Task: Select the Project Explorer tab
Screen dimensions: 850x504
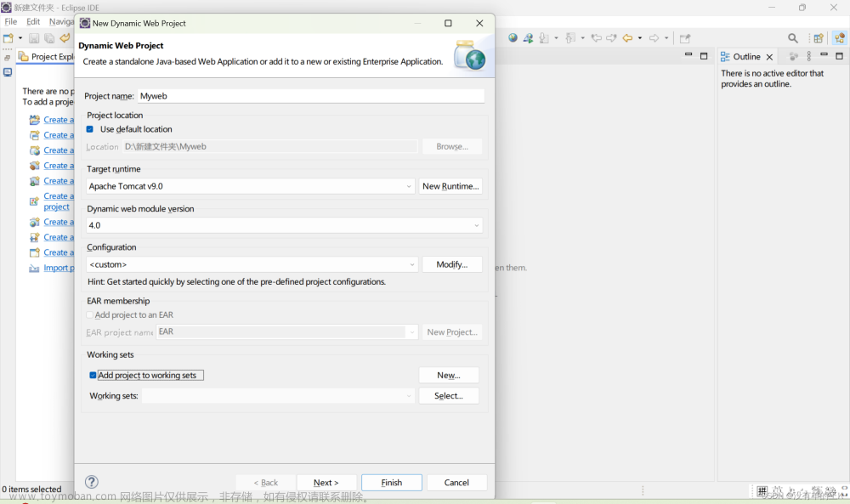Action: pyautogui.click(x=46, y=56)
